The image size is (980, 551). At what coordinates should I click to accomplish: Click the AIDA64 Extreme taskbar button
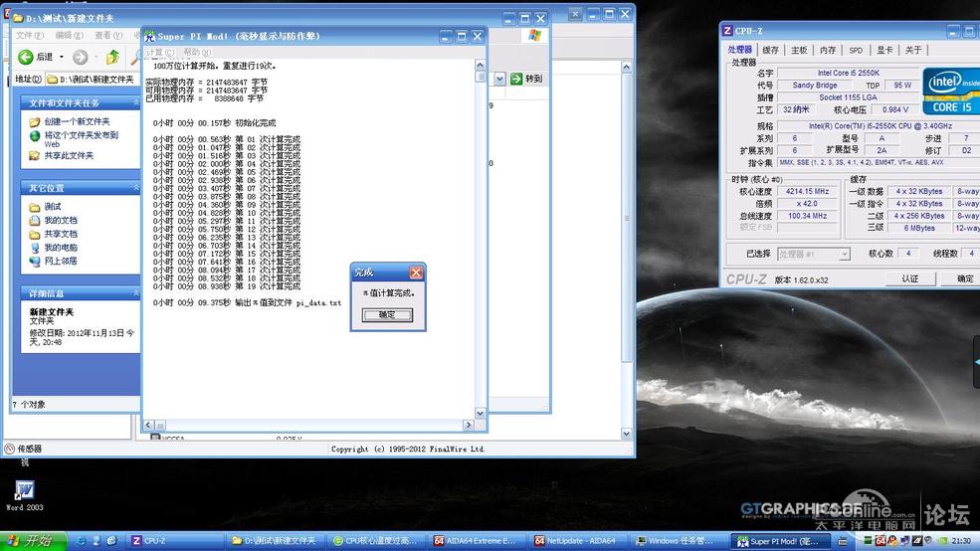(x=479, y=541)
